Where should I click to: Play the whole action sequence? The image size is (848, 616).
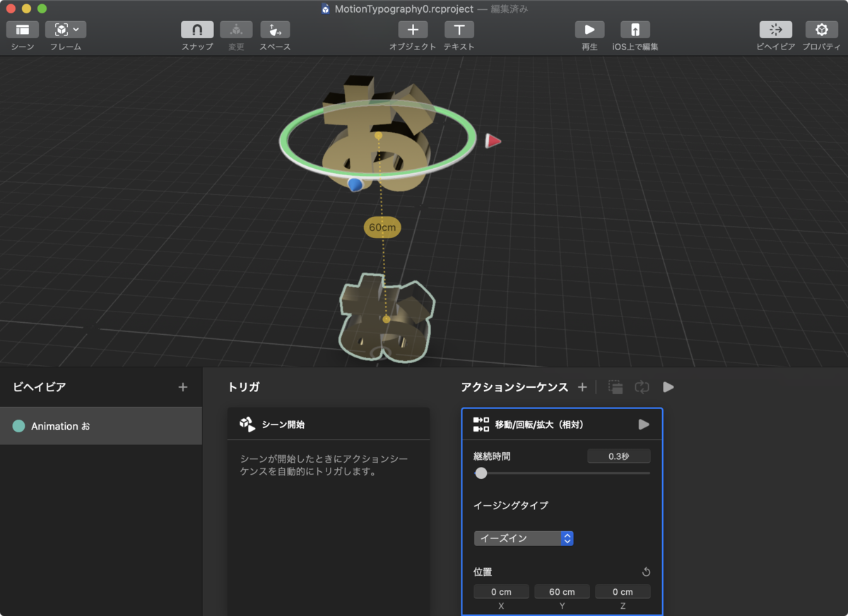[668, 387]
